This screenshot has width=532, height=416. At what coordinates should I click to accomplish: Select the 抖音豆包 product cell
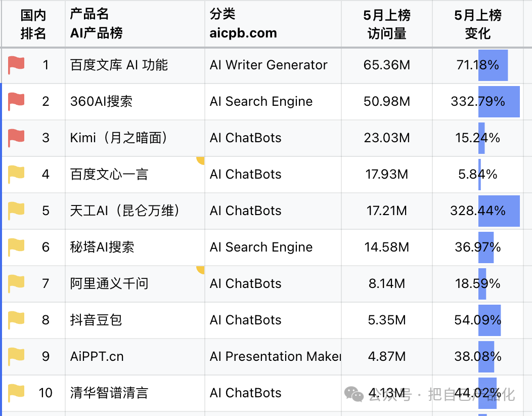(x=135, y=320)
